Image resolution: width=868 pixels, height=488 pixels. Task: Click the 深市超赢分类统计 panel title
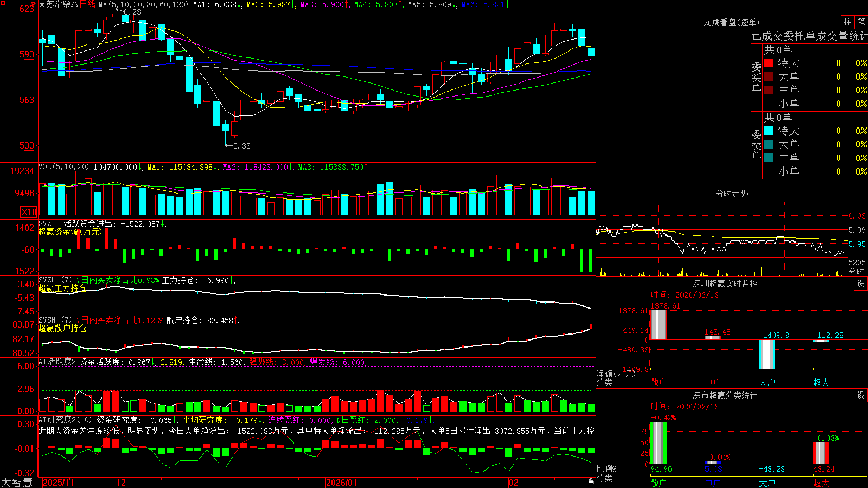725,395
